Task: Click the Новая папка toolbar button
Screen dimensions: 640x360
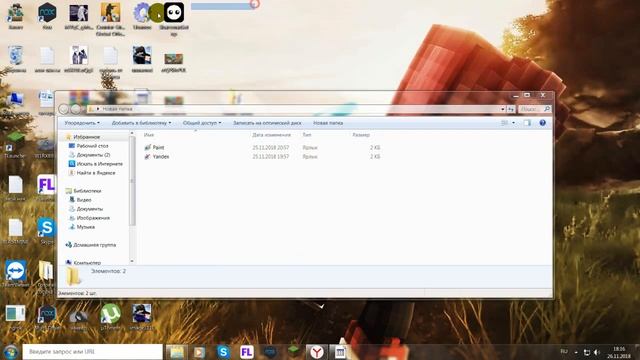Action: click(x=328, y=123)
